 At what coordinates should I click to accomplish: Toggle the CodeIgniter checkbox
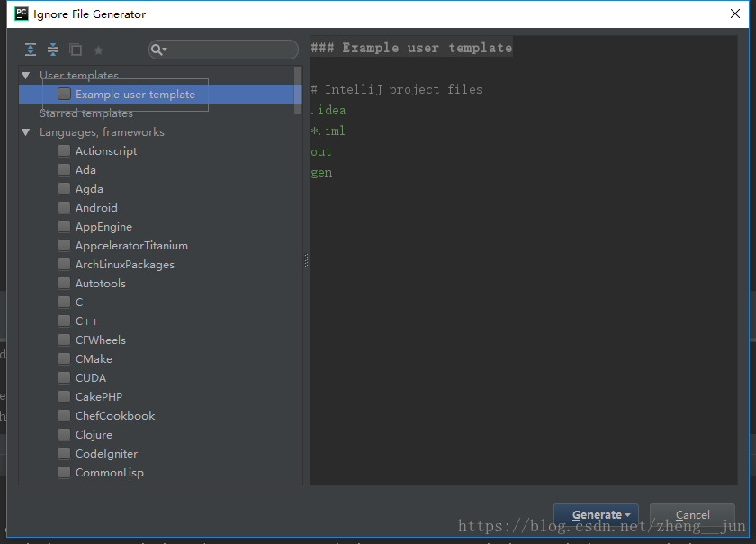(64, 453)
